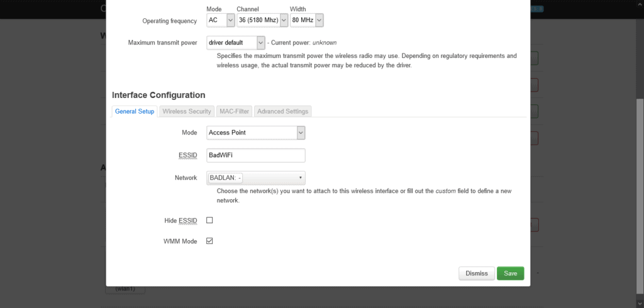The width and height of the screenshot is (644, 308).
Task: Click the underlined ESSID field label
Action: tap(189, 156)
